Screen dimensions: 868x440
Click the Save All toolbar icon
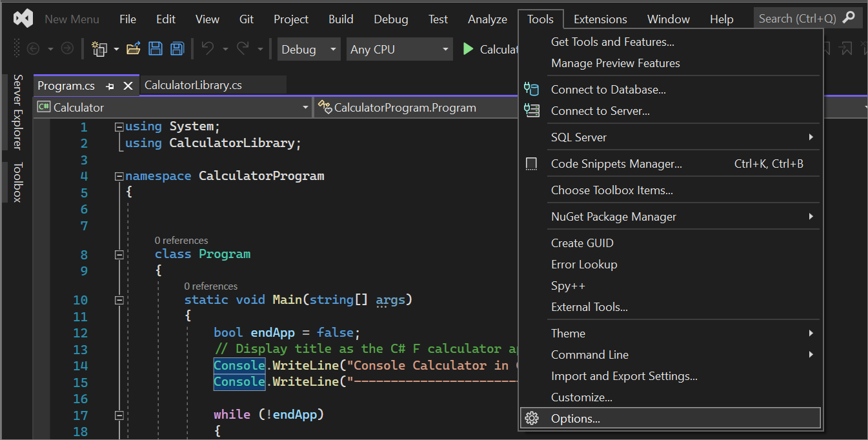point(177,49)
